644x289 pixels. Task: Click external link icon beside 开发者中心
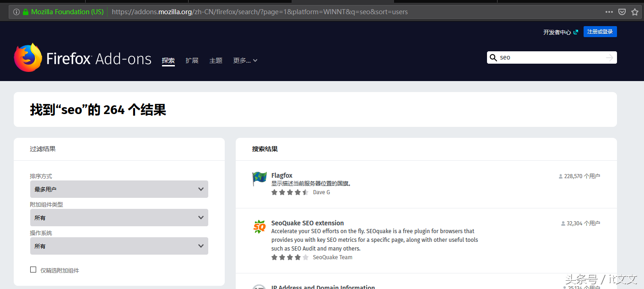[x=576, y=32]
